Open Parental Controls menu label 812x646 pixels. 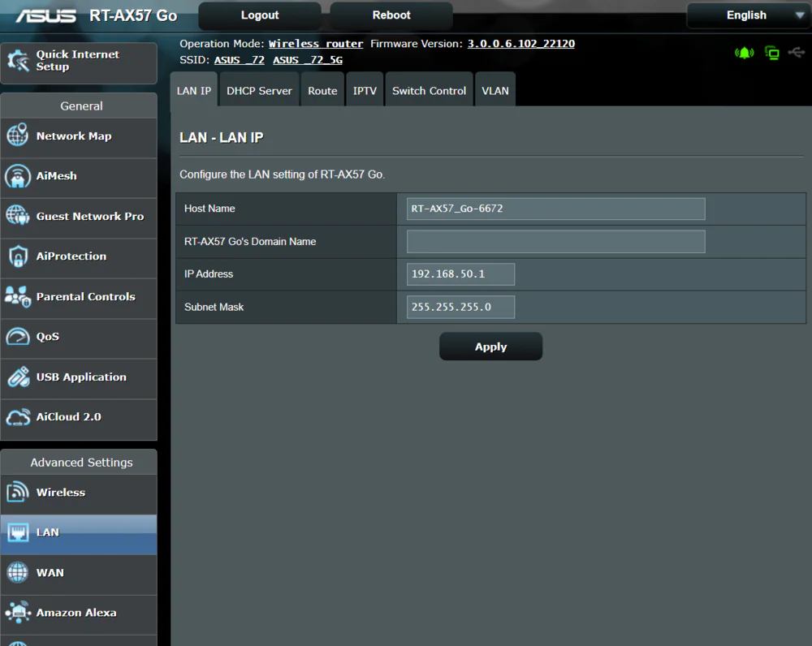(x=86, y=296)
